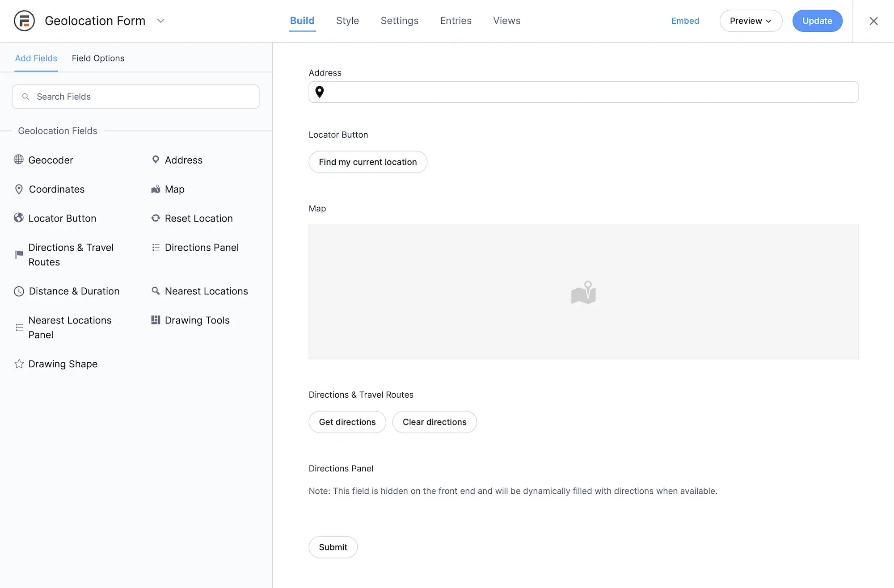
Task: Open the Embed link
Action: tap(685, 21)
